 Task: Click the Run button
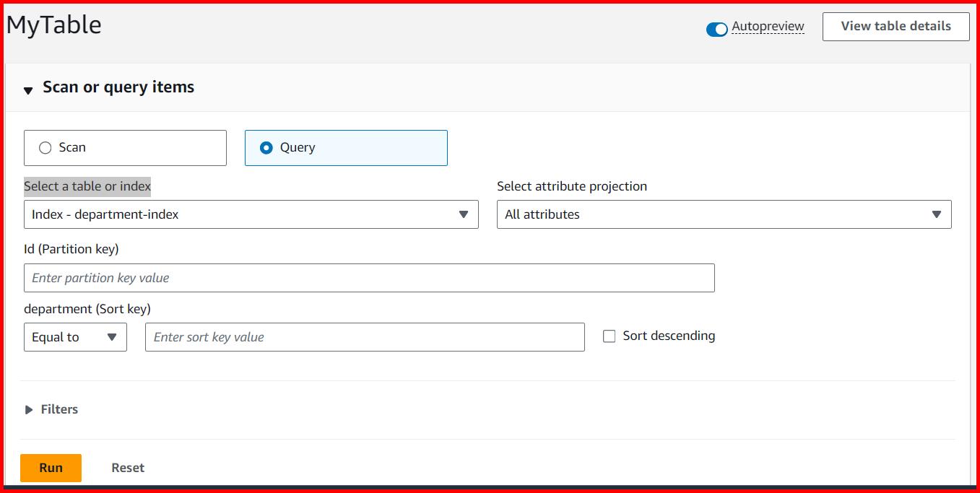pyautogui.click(x=51, y=468)
